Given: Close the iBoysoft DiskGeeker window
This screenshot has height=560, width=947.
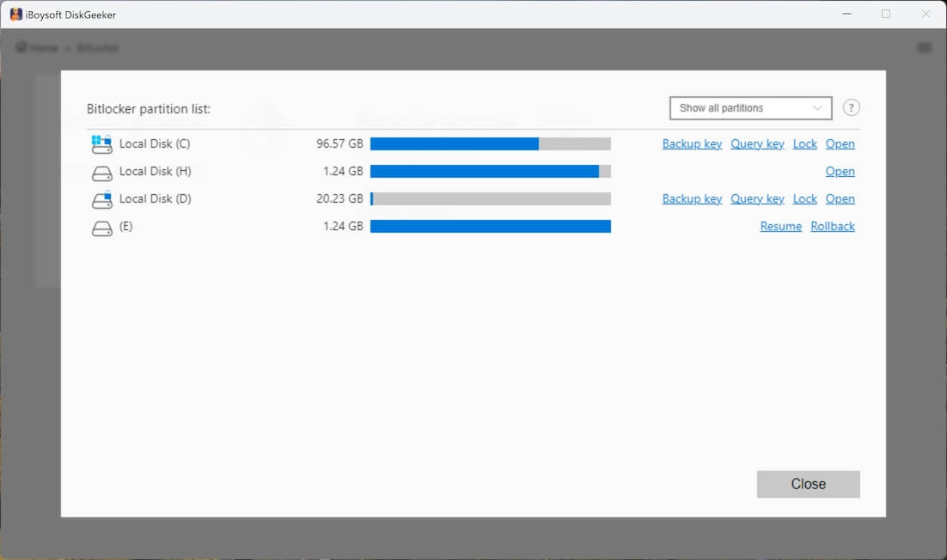Looking at the screenshot, I should click(926, 14).
